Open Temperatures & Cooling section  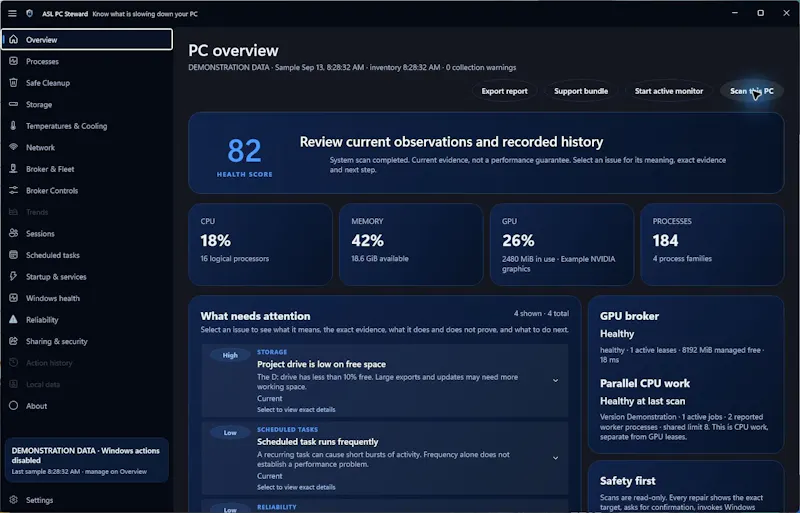coord(87,126)
